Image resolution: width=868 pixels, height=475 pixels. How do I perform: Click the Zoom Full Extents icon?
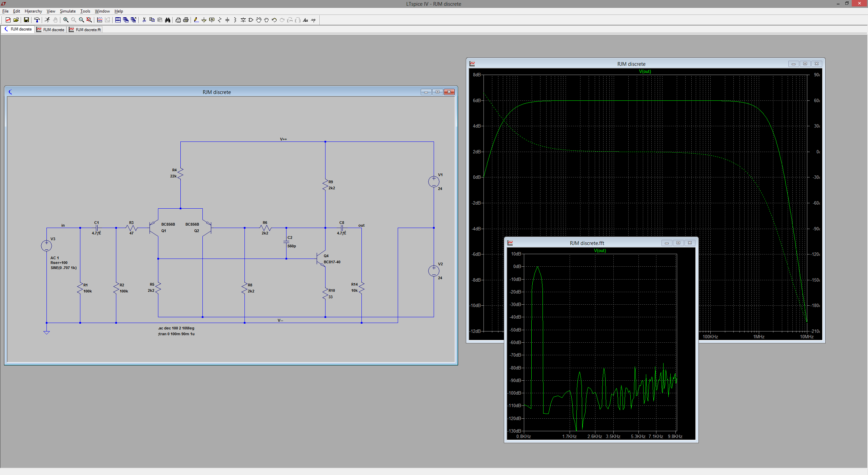pyautogui.click(x=89, y=20)
